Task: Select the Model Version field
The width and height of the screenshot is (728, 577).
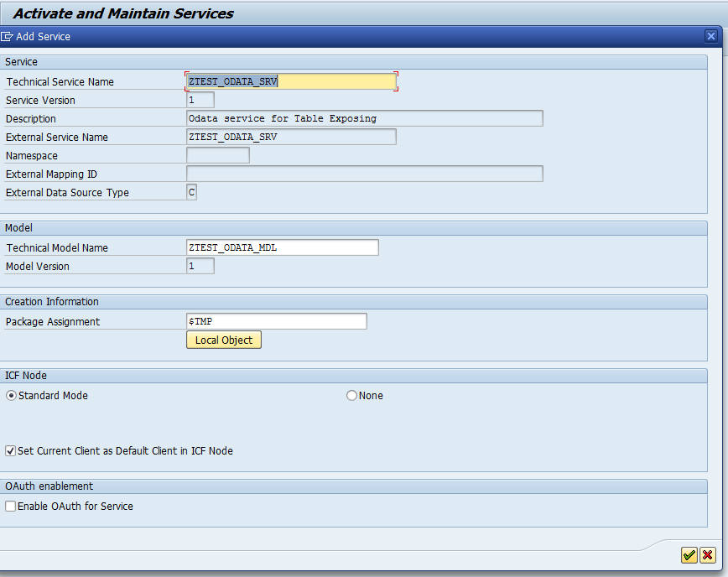Action: point(200,265)
